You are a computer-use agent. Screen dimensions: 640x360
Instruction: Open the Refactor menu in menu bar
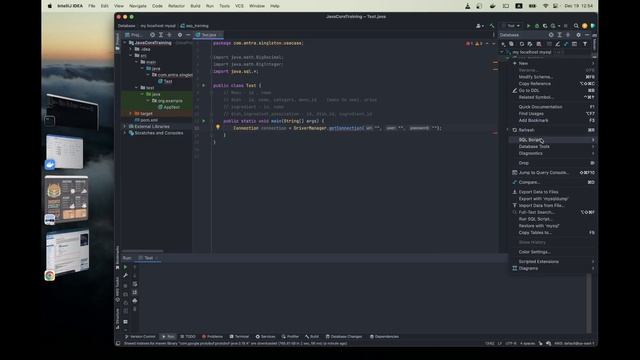[176, 6]
